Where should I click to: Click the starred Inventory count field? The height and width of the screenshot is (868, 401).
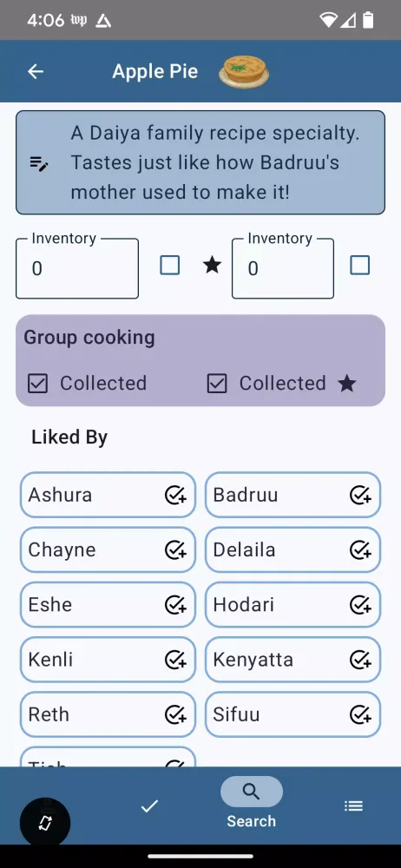pos(282,269)
